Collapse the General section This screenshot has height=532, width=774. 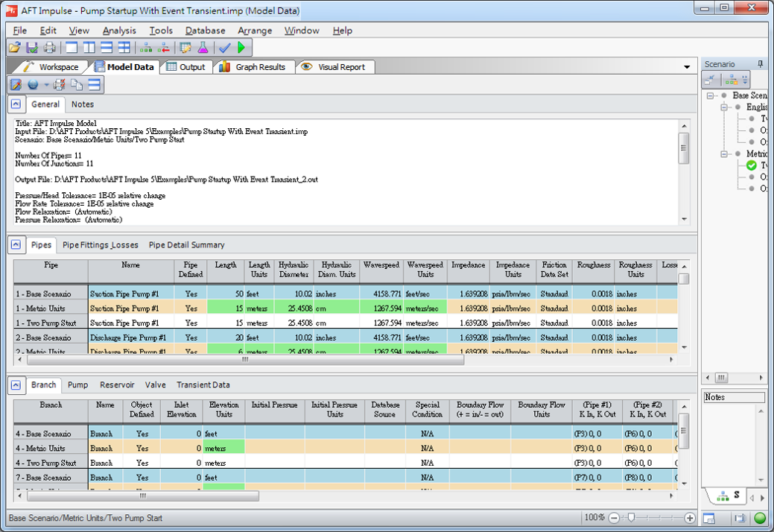click(16, 104)
